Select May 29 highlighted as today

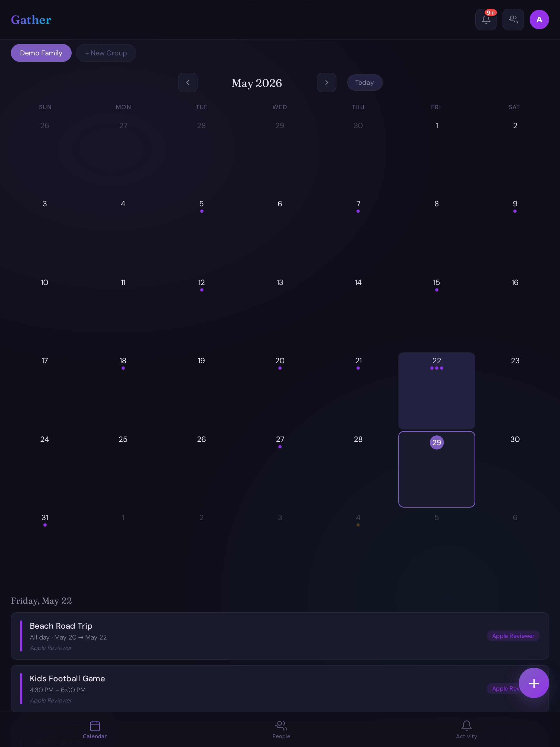point(437,469)
